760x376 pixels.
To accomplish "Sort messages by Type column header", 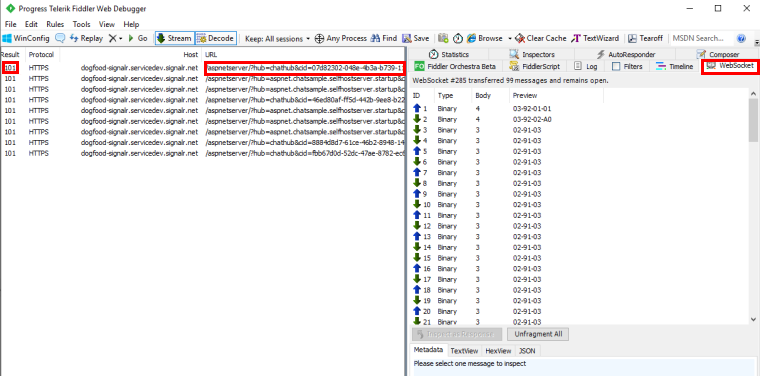I will tap(453, 95).
